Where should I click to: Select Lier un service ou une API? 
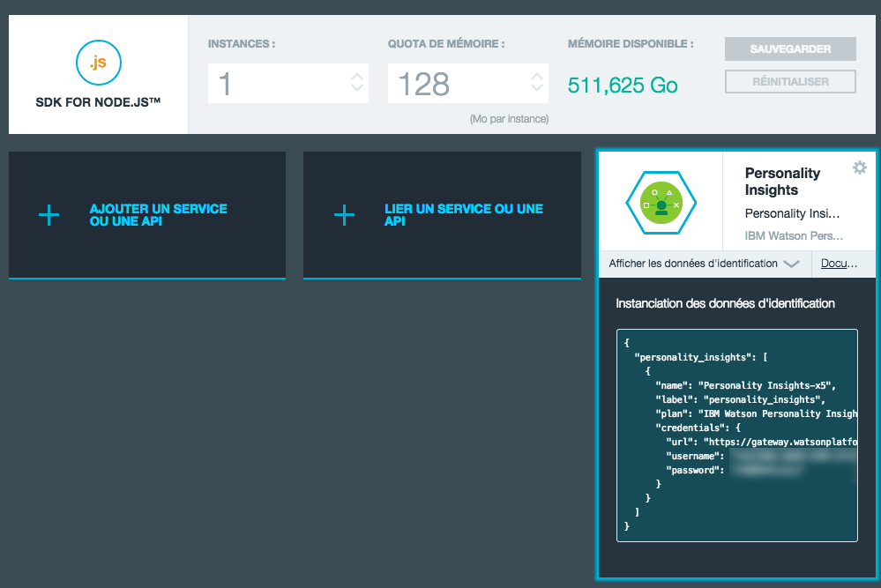click(442, 215)
